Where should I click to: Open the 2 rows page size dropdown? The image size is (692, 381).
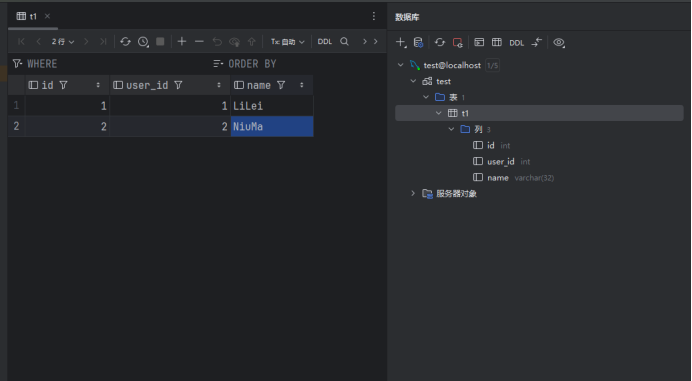click(x=63, y=42)
